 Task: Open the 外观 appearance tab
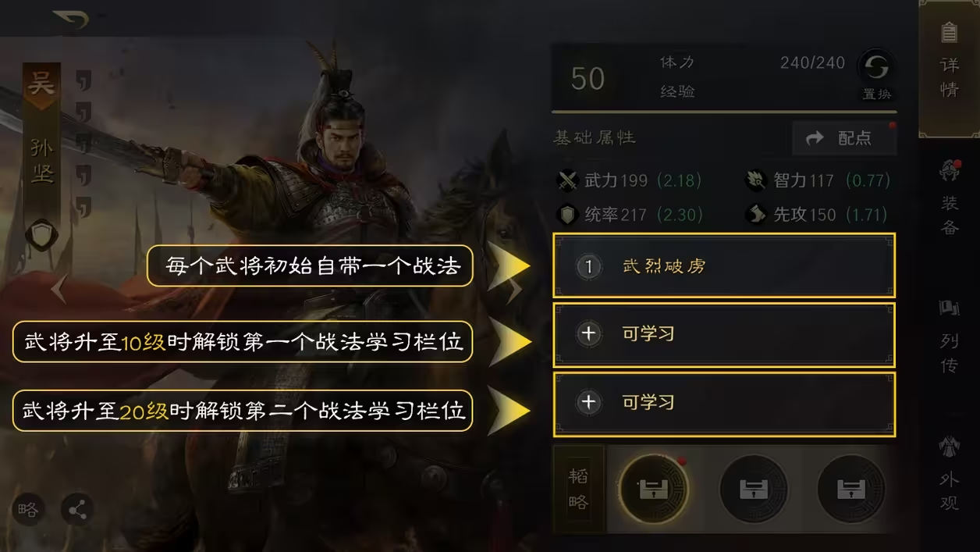point(949,472)
